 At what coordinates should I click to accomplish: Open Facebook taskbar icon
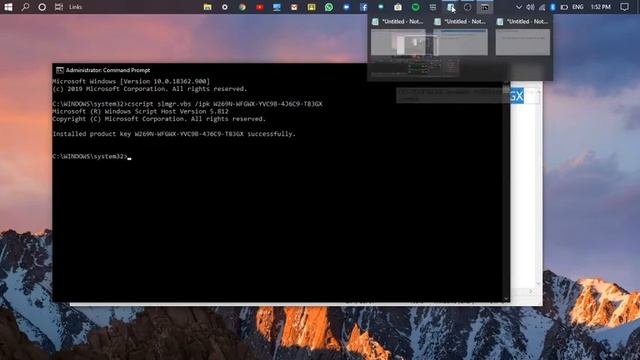tap(363, 7)
